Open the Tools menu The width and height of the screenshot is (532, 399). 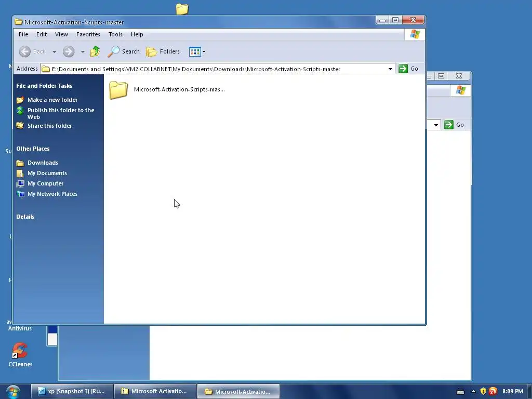click(115, 34)
